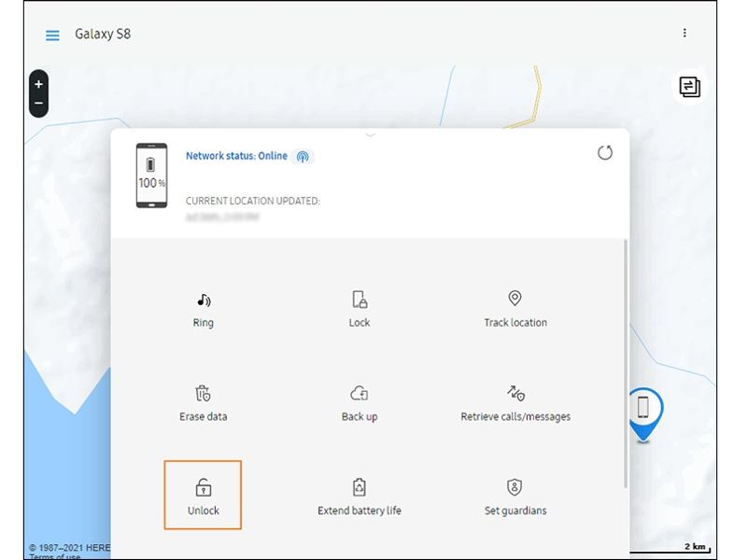Click the 100% battery phone icon
Screen dimensions: 747x560
[151, 175]
